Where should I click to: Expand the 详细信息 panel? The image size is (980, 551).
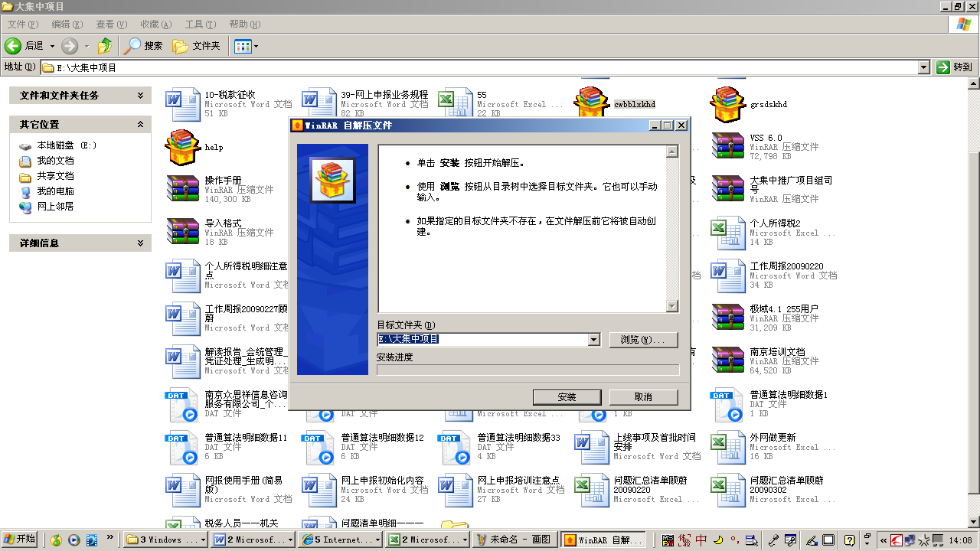tap(140, 243)
